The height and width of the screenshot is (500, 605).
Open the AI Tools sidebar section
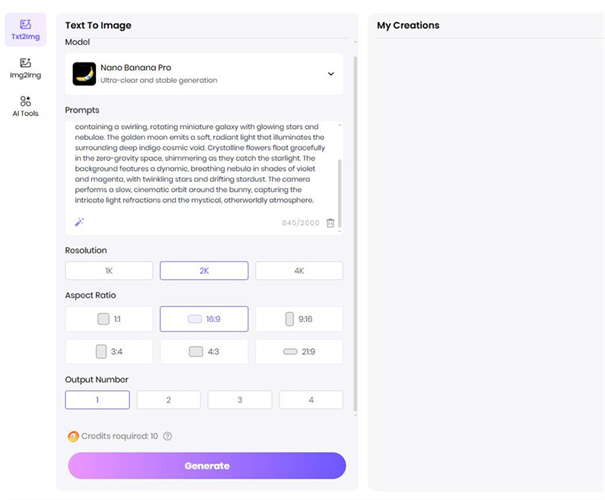click(25, 106)
